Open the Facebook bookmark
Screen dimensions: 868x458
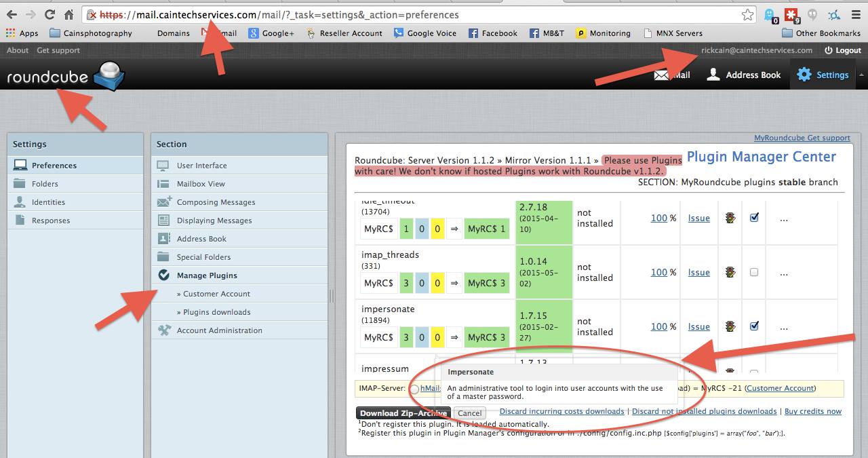click(492, 33)
